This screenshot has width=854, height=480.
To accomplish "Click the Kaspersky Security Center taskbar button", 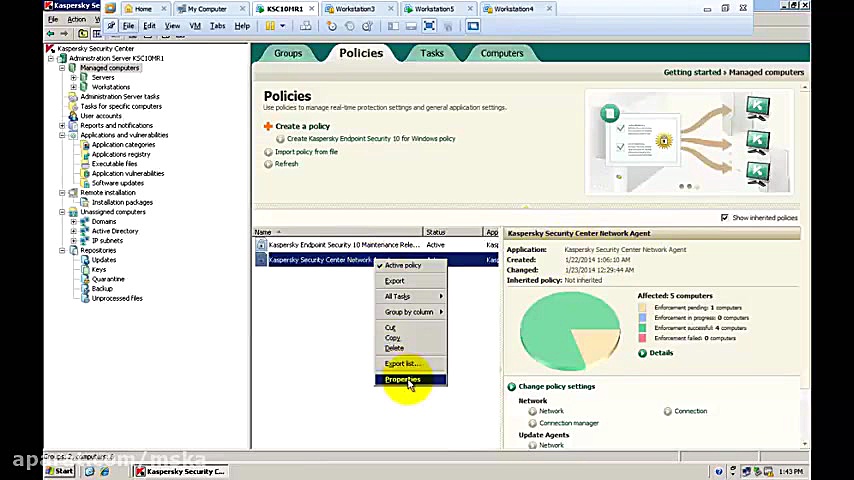I will [x=180, y=471].
